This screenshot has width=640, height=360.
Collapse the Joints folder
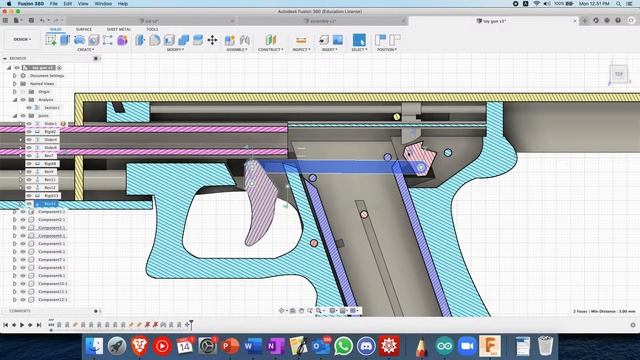15,116
